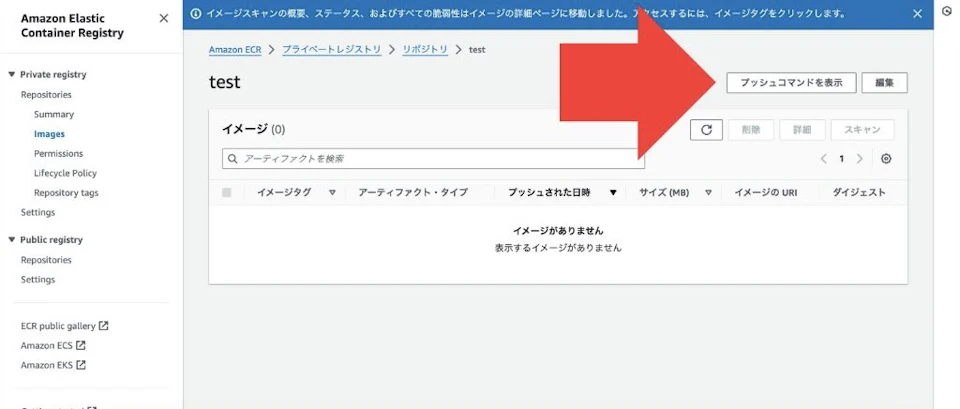Click the アーティファクト・タイプ column header
Screen dimensions: 960x409
click(x=413, y=192)
